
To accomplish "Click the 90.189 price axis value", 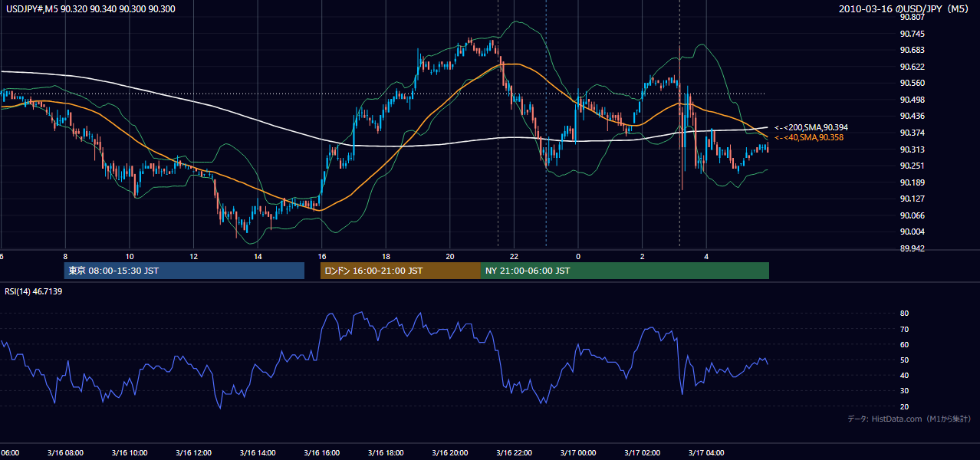I will coord(912,182).
